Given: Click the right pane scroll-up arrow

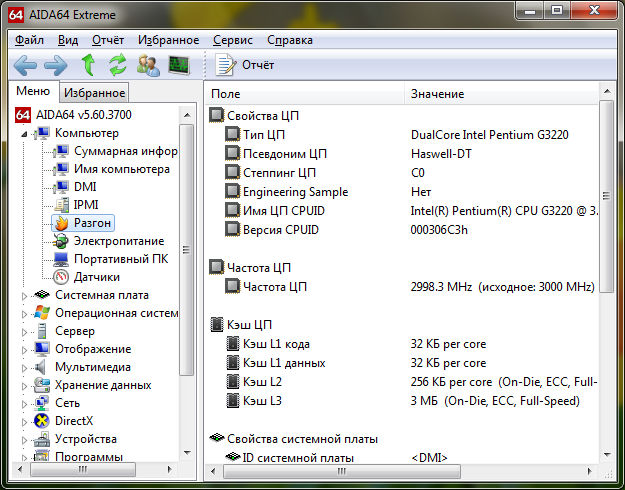Looking at the screenshot, I should point(607,92).
